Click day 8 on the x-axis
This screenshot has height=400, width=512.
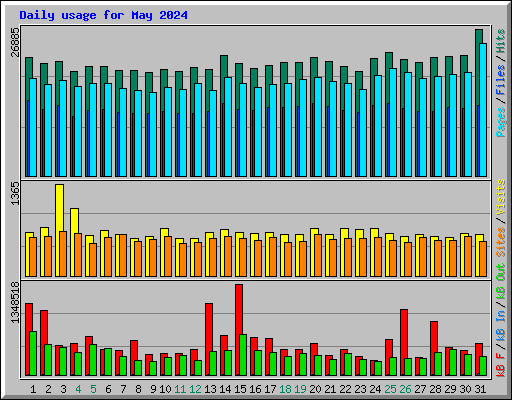138,389
